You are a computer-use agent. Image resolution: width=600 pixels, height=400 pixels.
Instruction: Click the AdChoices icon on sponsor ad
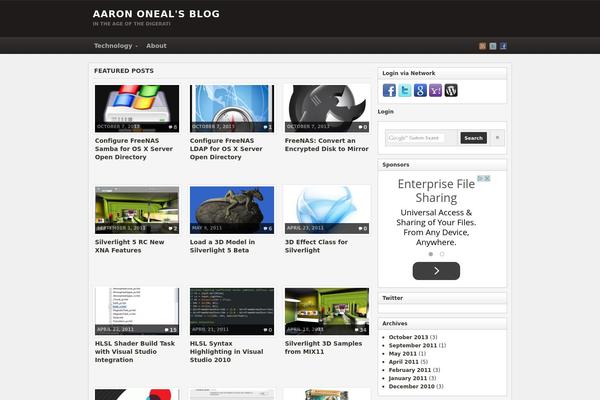(x=484, y=178)
